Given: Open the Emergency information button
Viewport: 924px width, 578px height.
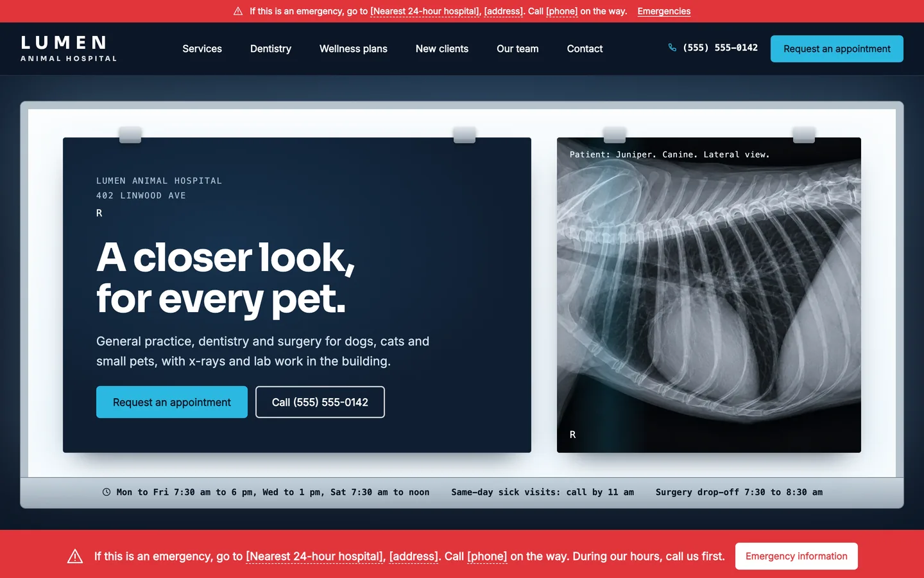Looking at the screenshot, I should pos(796,556).
